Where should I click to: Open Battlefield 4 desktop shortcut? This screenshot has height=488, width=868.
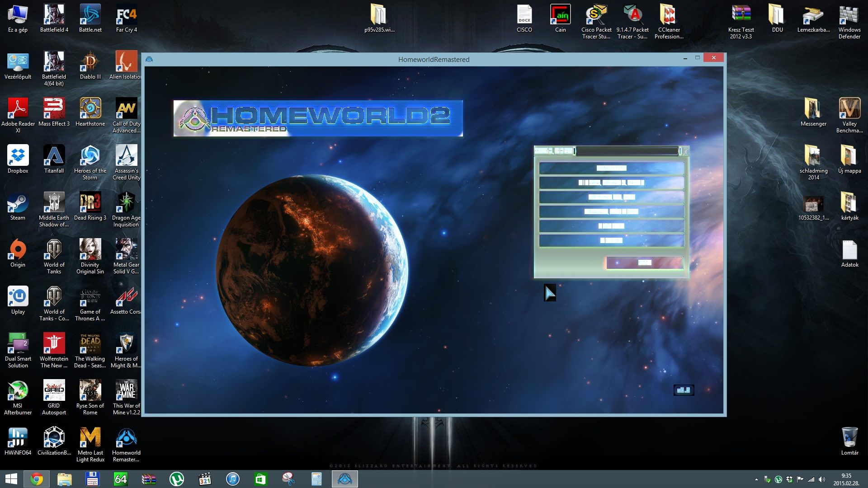point(54,19)
